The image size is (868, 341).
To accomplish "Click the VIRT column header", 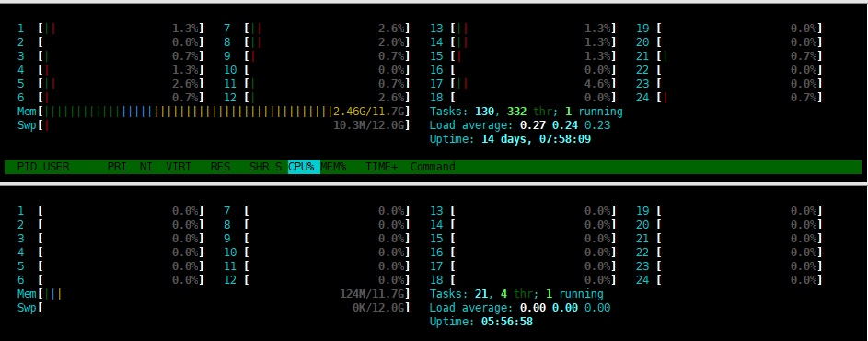I will 179,167.
